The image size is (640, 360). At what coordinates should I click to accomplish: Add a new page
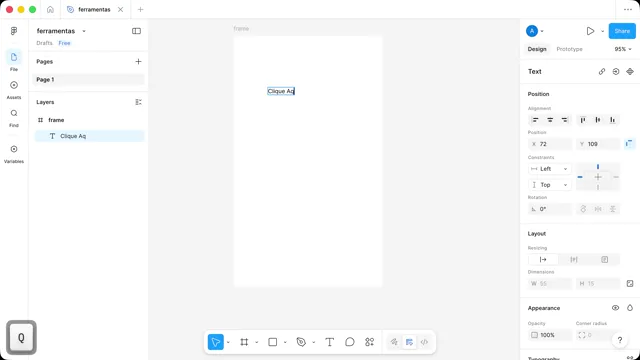click(x=138, y=62)
